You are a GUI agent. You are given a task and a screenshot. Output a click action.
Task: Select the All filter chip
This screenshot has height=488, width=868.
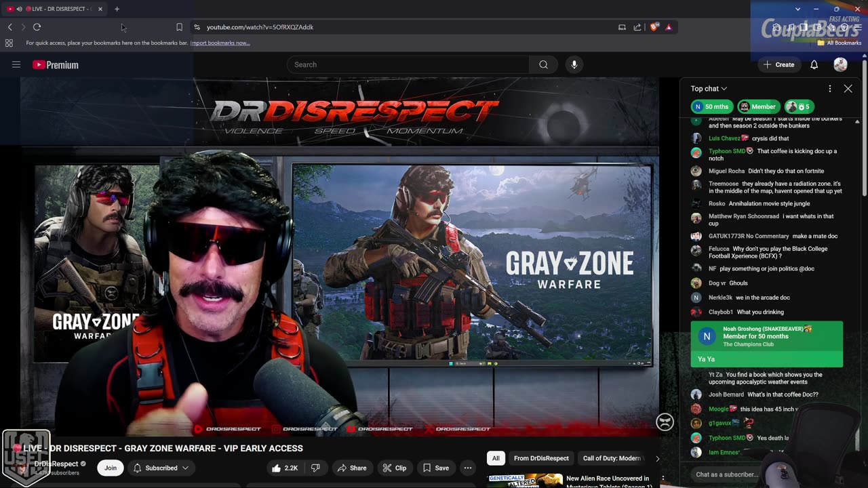pos(496,458)
